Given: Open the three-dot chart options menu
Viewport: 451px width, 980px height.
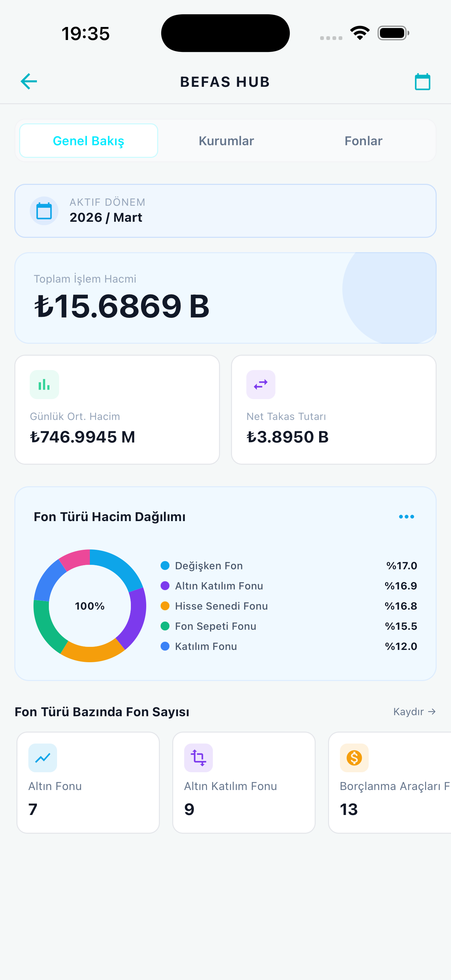Looking at the screenshot, I should (x=407, y=517).
